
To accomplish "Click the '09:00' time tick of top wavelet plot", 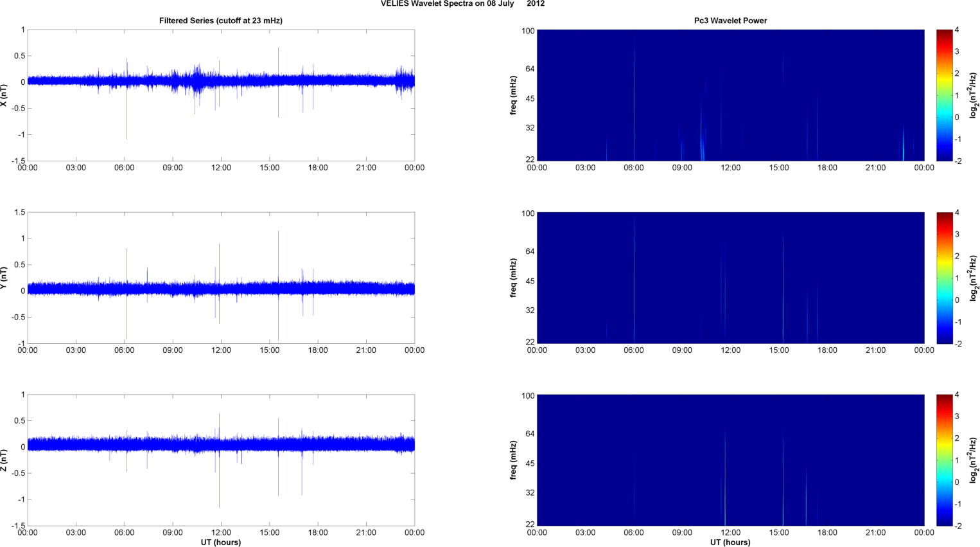I will click(682, 168).
